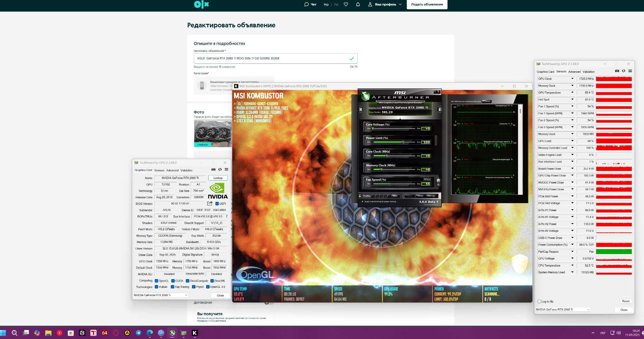Open PerfCap Reason sensor dropdown
644x339 pixels.
click(572, 252)
